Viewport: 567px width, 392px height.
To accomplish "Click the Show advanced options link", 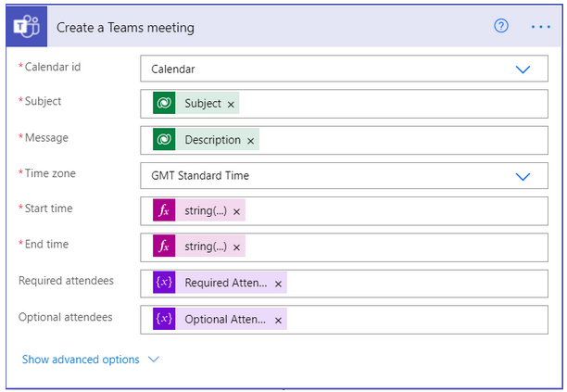I will coord(81,360).
